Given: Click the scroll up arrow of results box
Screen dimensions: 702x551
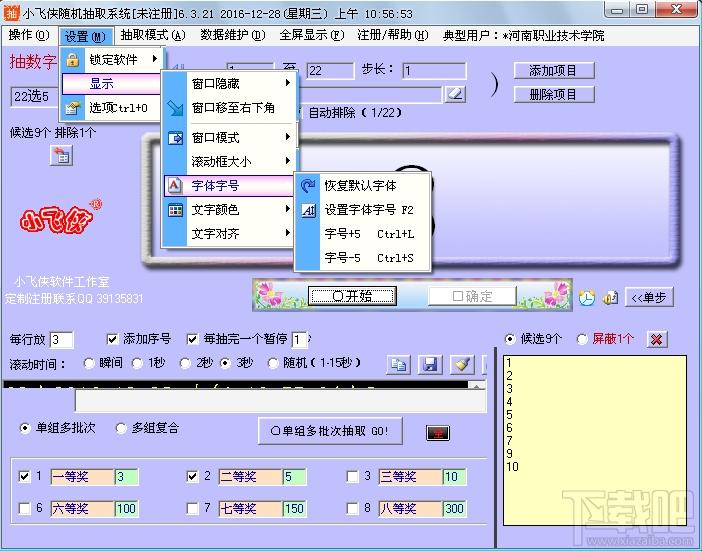Looking at the screenshot, I should [477, 385].
